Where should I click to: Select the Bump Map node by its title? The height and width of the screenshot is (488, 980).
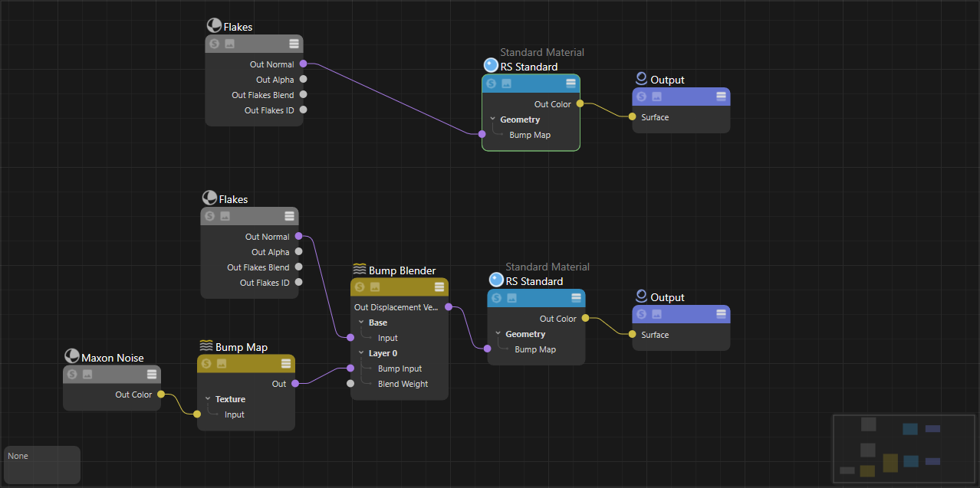[241, 347]
